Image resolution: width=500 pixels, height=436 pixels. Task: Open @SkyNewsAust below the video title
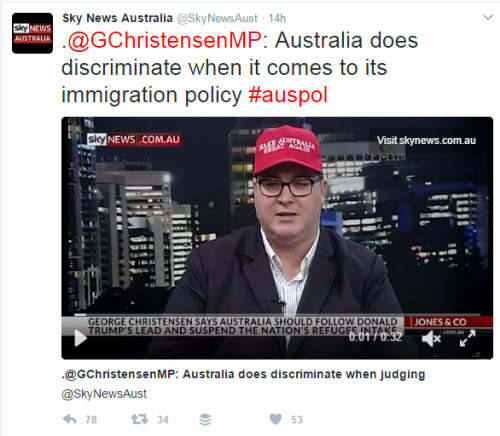(104, 394)
